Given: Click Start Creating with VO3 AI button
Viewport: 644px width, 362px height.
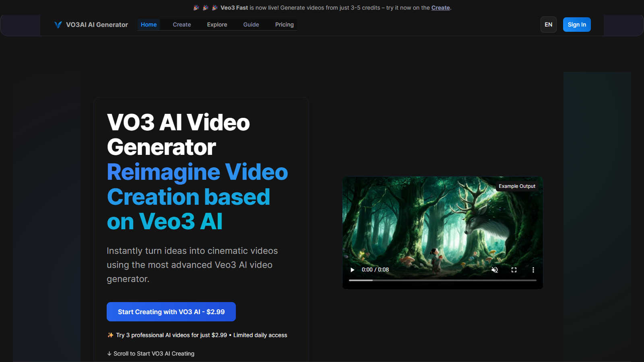Looking at the screenshot, I should (x=171, y=312).
